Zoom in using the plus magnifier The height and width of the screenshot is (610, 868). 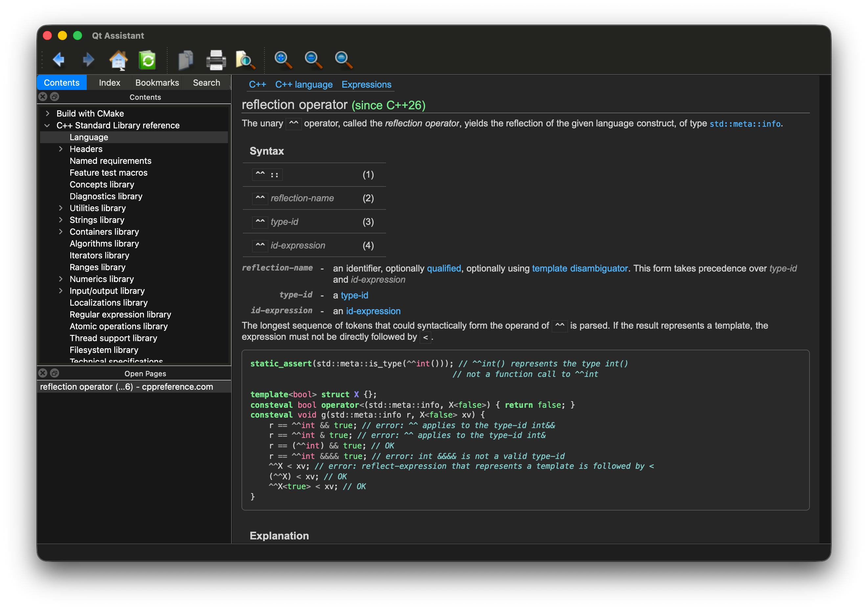click(283, 60)
